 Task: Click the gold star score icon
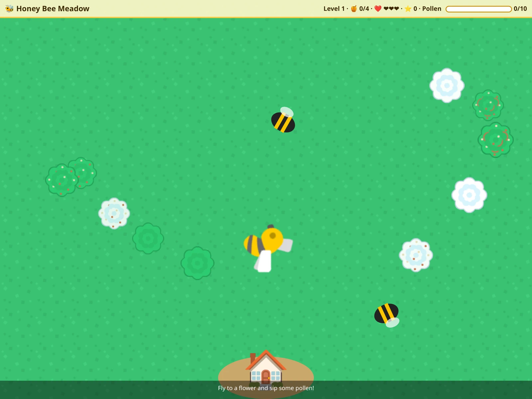click(408, 9)
